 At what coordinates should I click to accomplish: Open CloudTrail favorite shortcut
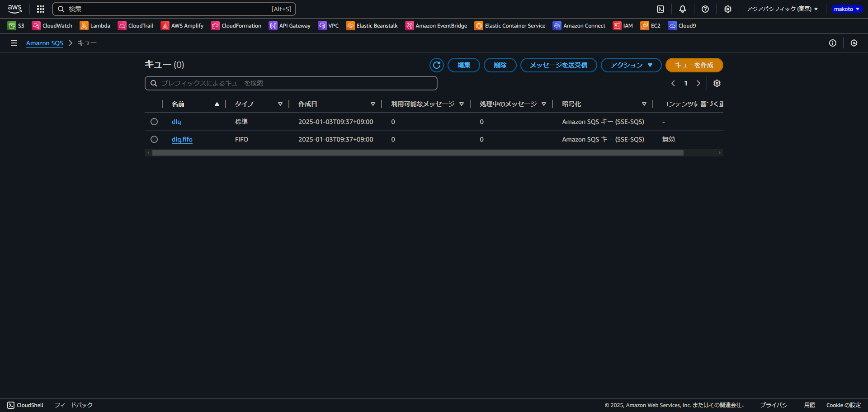136,26
